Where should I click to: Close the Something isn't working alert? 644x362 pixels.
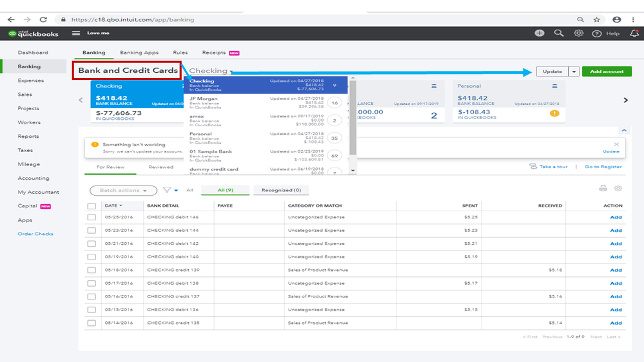click(x=616, y=144)
